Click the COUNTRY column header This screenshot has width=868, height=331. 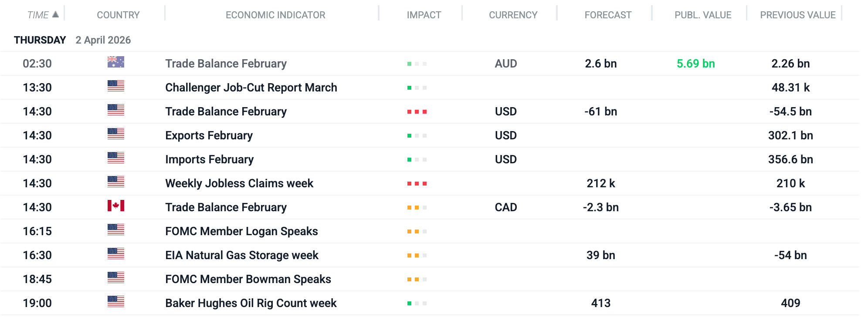point(118,15)
